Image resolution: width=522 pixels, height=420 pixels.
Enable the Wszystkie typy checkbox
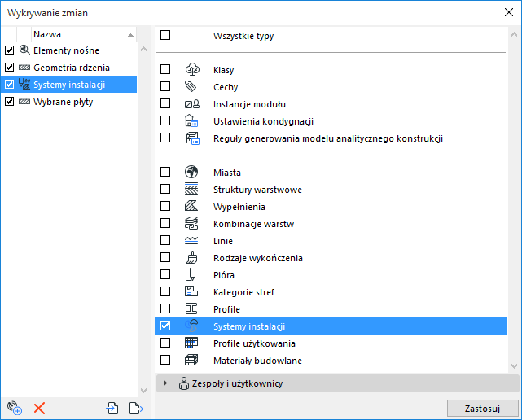pyautogui.click(x=165, y=35)
